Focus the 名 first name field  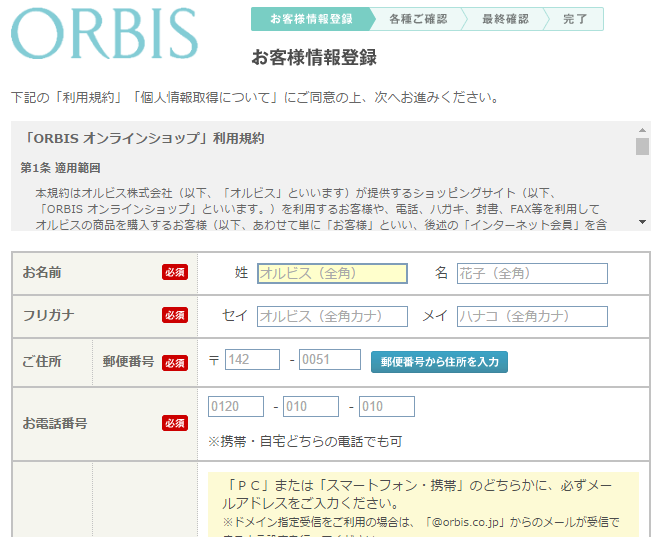click(532, 274)
